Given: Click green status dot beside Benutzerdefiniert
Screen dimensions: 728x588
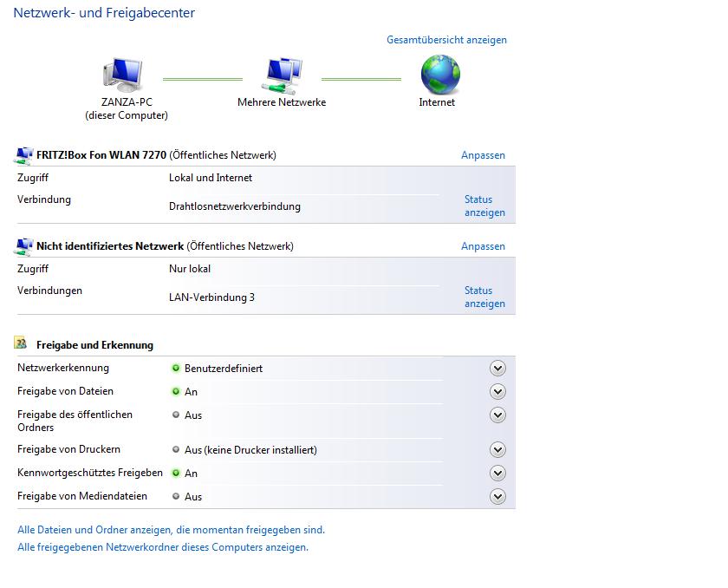Looking at the screenshot, I should coord(176,368).
